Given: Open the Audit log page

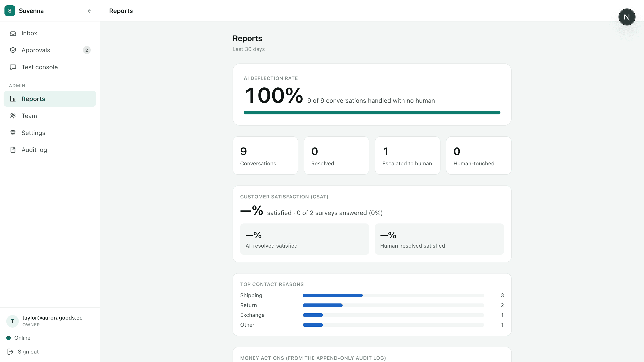Looking at the screenshot, I should (50, 150).
